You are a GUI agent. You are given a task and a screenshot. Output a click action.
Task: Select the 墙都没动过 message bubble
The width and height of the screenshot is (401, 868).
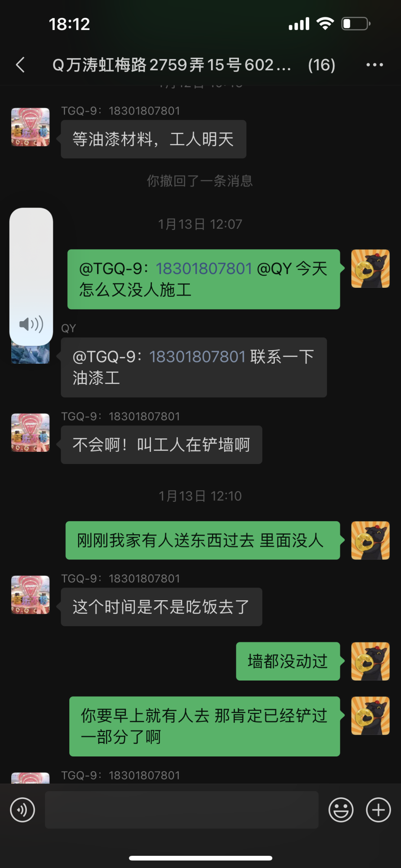click(288, 661)
